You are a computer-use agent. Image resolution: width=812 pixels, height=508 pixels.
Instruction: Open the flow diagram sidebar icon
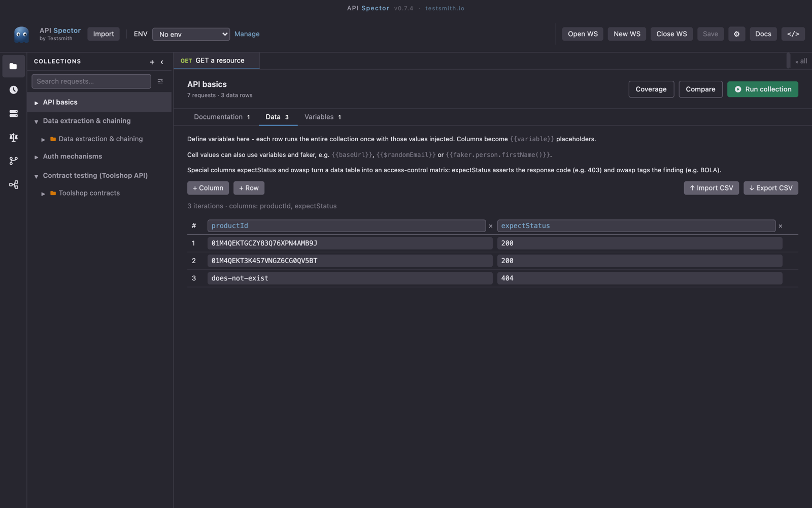(13, 184)
